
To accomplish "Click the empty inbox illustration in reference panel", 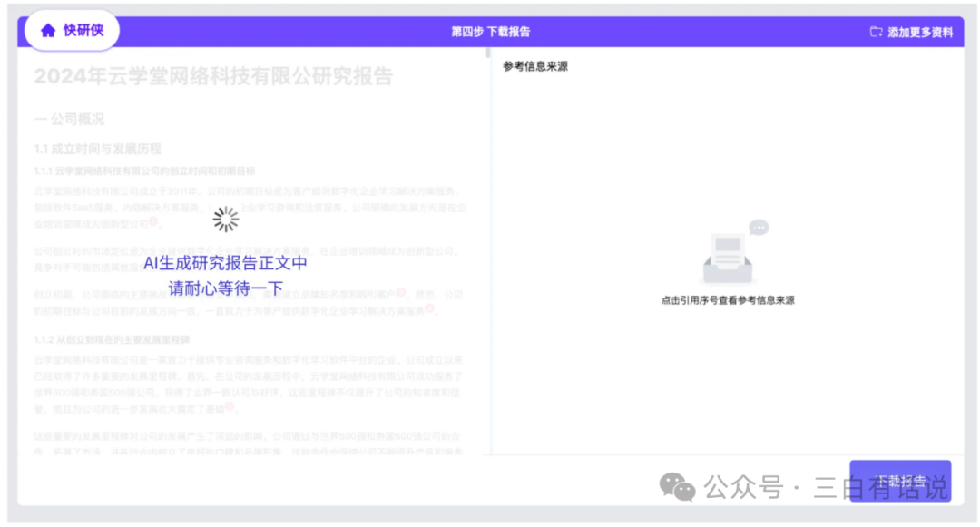I will tap(732, 251).
